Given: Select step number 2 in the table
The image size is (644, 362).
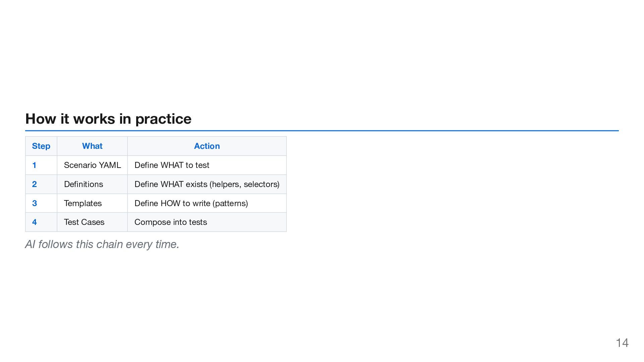Looking at the screenshot, I should tap(34, 184).
